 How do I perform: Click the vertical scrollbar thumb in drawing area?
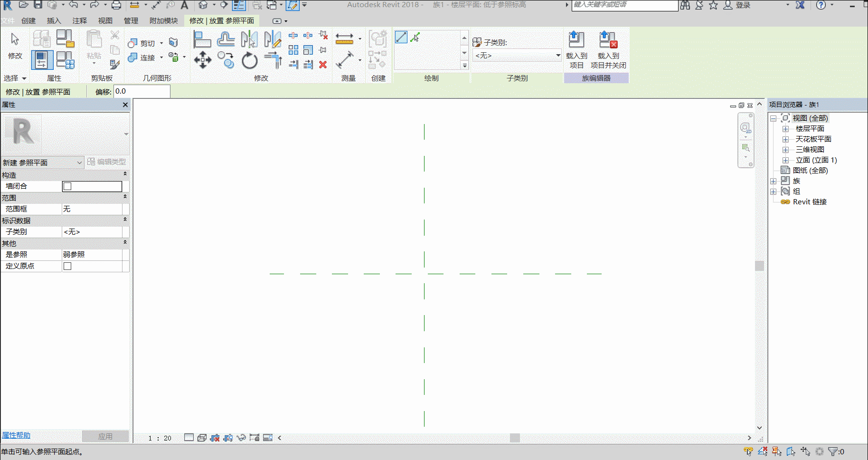(759, 266)
